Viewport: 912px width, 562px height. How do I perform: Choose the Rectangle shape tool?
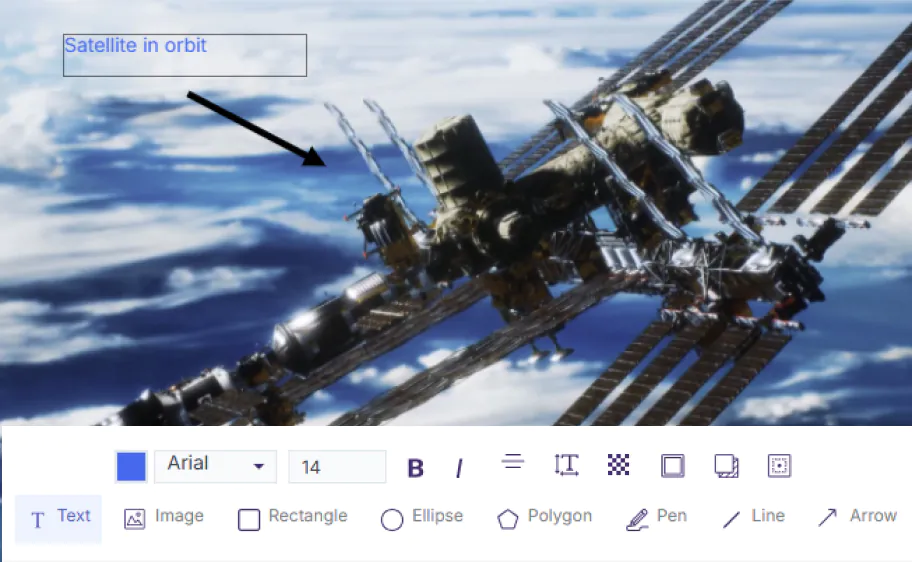pos(293,518)
